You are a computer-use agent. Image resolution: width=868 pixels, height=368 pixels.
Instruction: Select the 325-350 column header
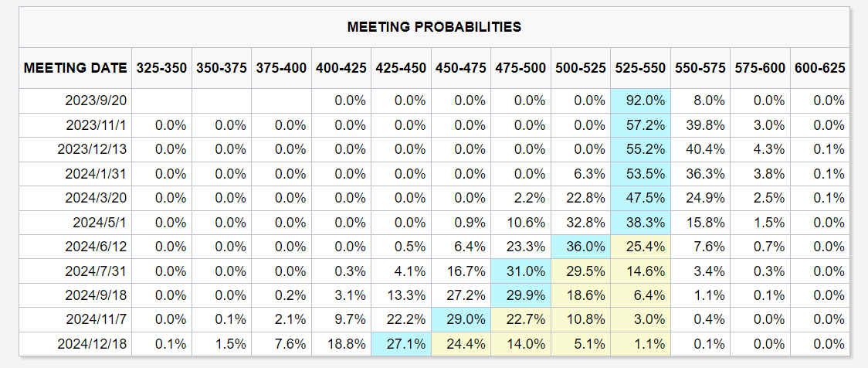[161, 68]
